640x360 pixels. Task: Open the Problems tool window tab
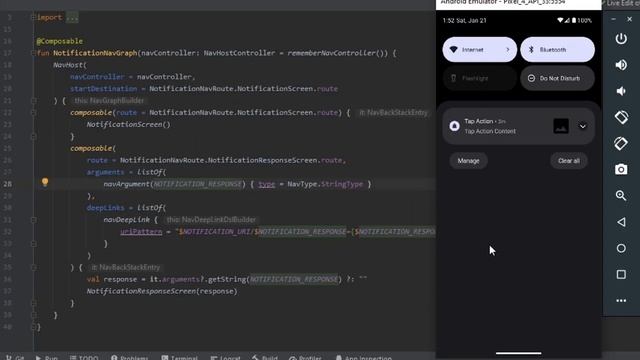pyautogui.click(x=129, y=357)
